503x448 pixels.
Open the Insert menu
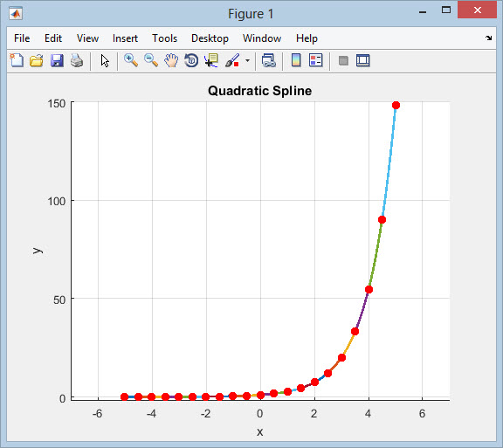[125, 38]
